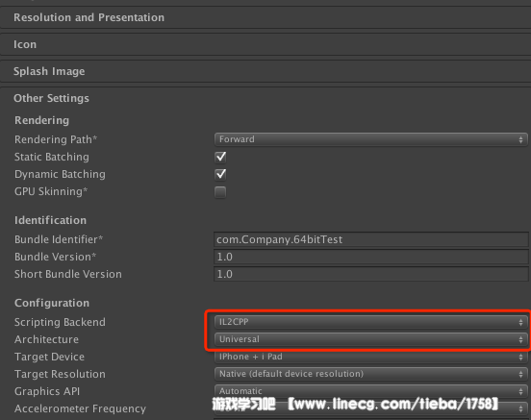Open the Graphics API Automatic dropdown

point(370,391)
